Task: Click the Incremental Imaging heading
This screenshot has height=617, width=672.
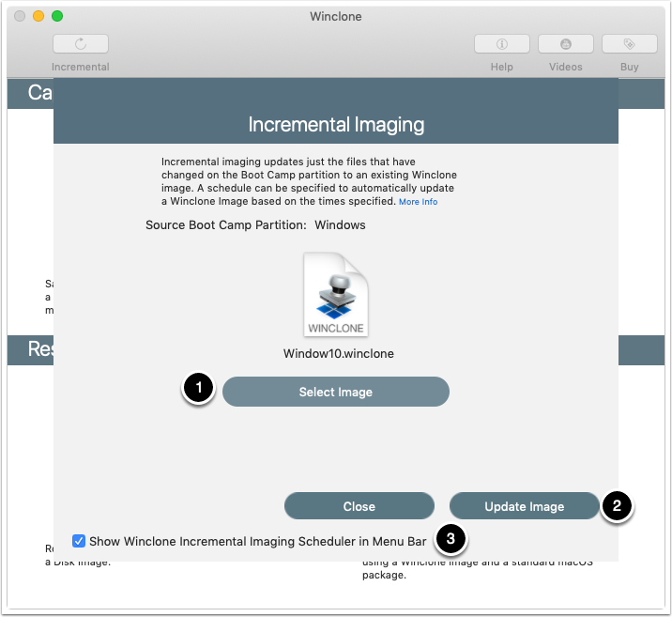Action: (x=336, y=125)
